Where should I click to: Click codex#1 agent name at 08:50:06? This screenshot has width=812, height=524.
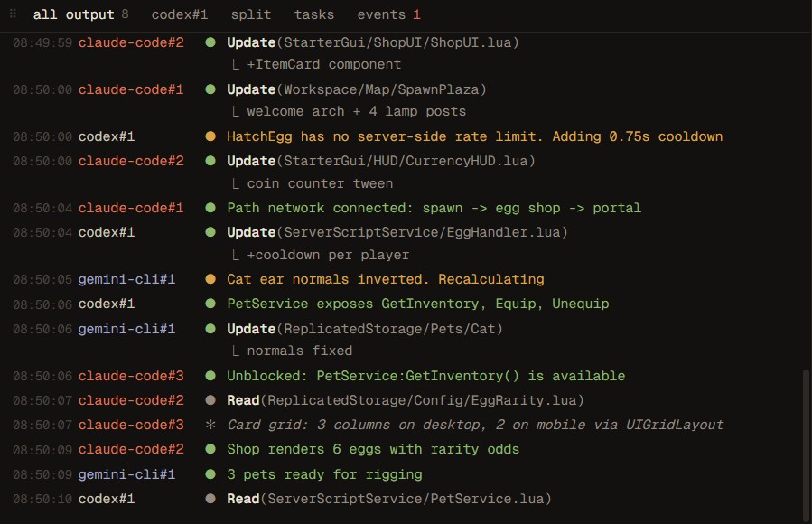(107, 304)
